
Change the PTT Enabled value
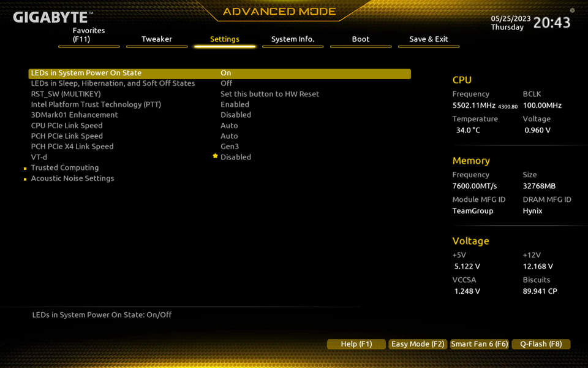(x=235, y=104)
